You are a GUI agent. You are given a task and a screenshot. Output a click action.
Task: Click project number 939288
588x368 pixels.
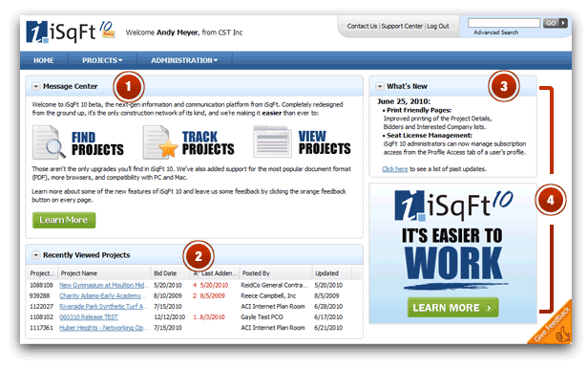tap(39, 295)
